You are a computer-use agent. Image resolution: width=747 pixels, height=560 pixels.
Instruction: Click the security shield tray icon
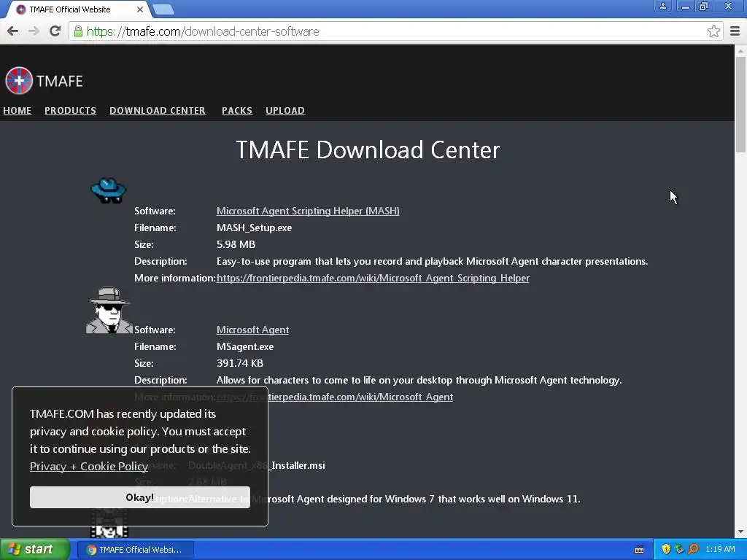click(x=666, y=549)
